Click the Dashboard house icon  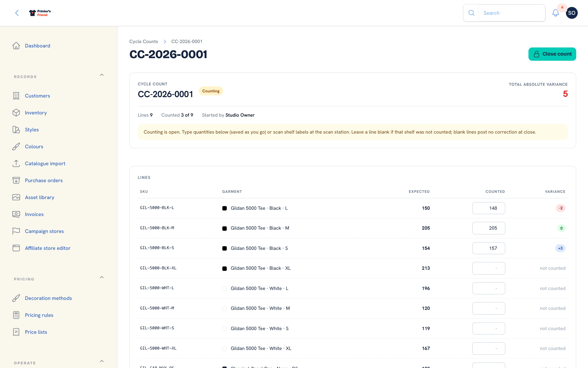point(16,46)
